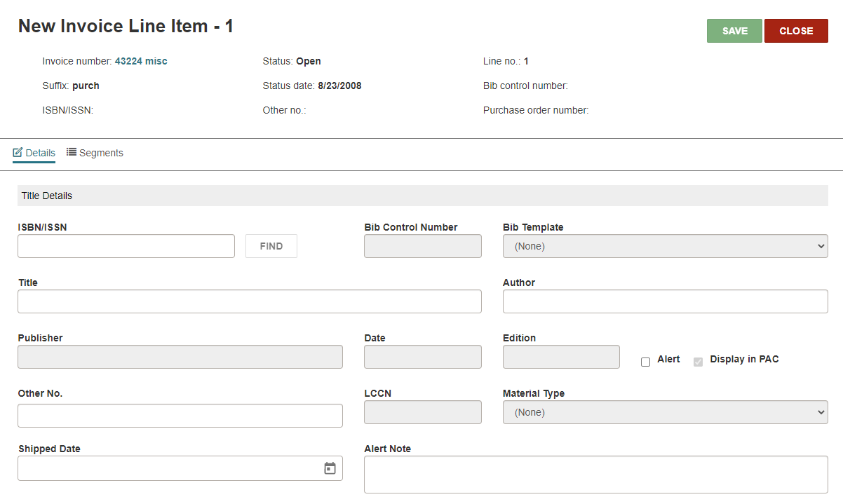Viewport: 843px width, 504px height.
Task: Click the Status date value 8/23/2008
Action: pos(339,86)
